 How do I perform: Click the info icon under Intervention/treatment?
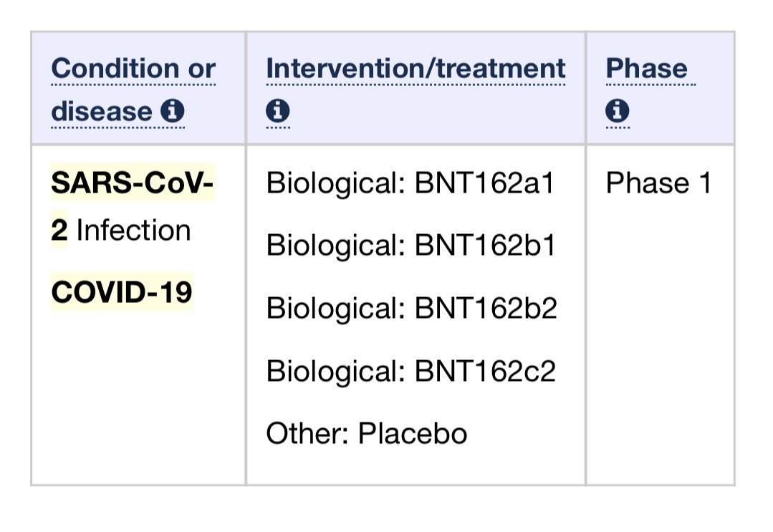[x=277, y=110]
